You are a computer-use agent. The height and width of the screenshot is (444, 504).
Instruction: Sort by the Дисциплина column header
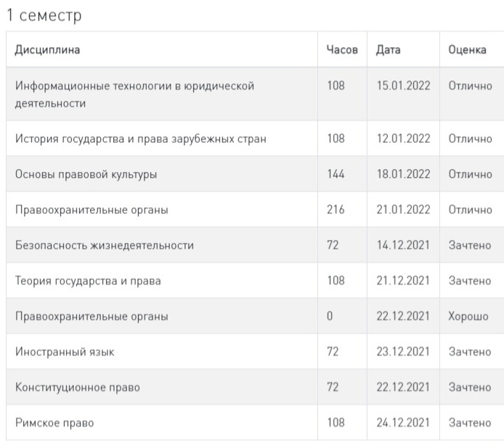[48, 50]
